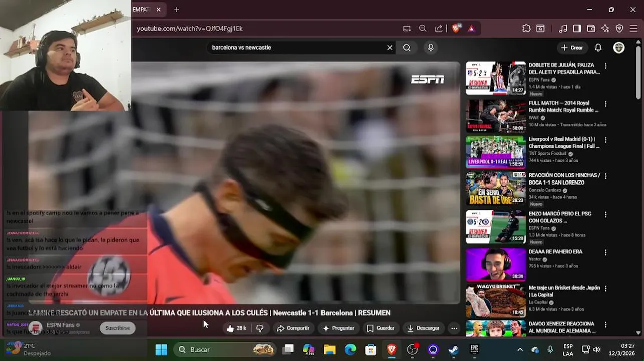The width and height of the screenshot is (644, 361).
Task: Open Epic Games Launcher from the taskbar
Action: [474, 349]
